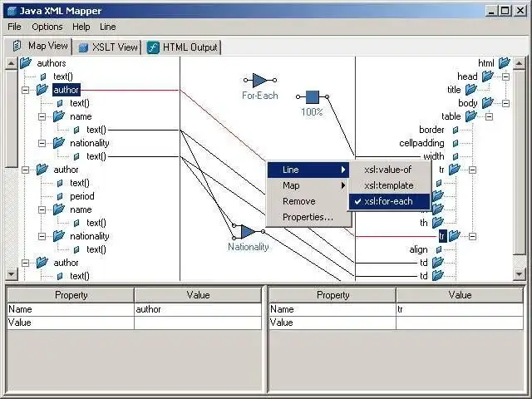Click the authors root folder icon
The image size is (532, 399).
(26, 63)
